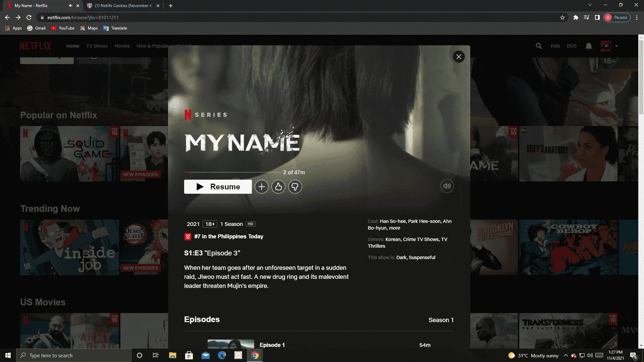Open Gmail bookmark
Image resolution: width=644 pixels, height=362 pixels.
36,28
